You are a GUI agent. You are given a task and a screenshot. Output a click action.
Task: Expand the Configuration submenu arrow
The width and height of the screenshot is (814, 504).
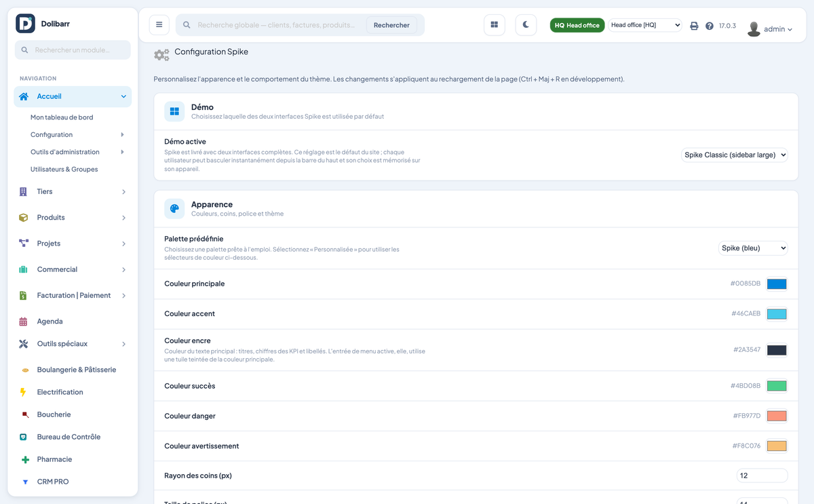(122, 135)
